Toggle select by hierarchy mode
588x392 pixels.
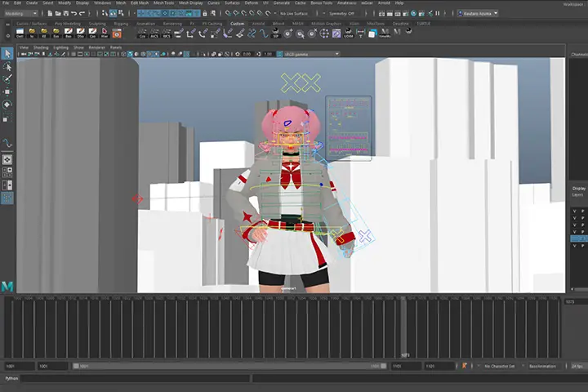tap(105, 14)
